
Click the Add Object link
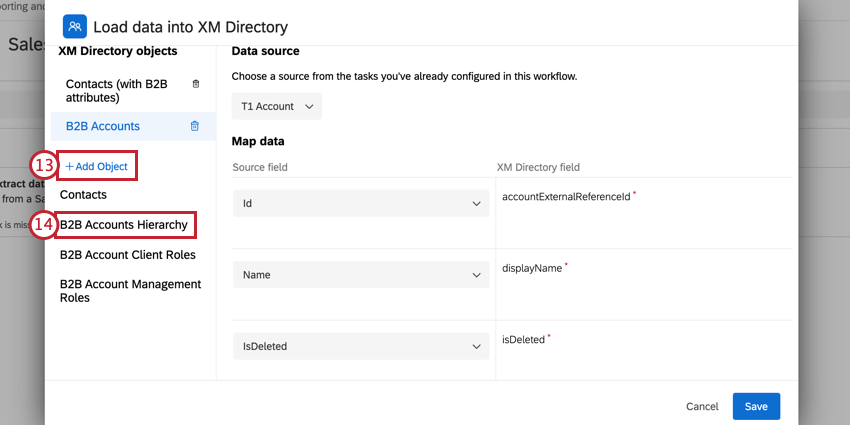coord(96,166)
